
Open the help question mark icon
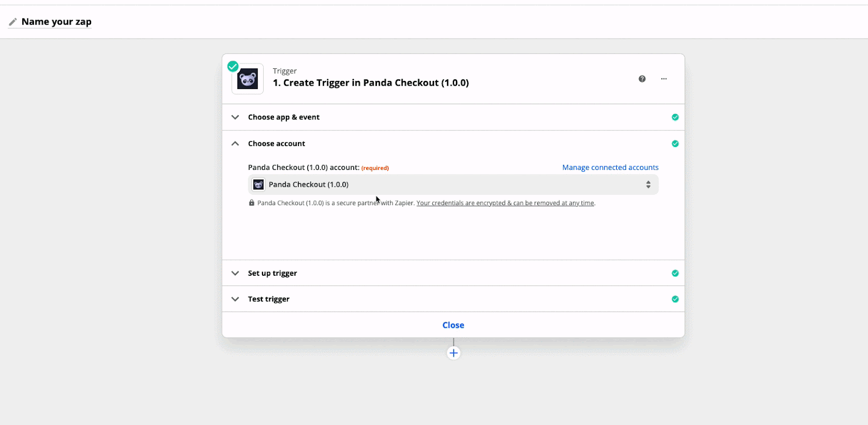point(642,79)
